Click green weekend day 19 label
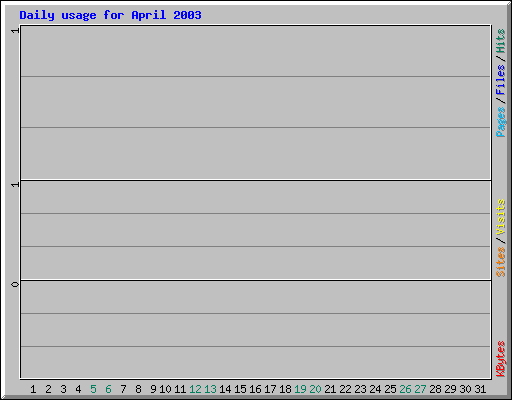512x400 pixels. [300, 389]
